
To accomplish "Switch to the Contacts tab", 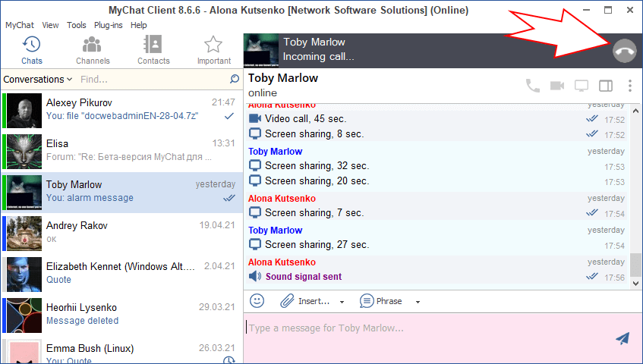I will tap(153, 50).
